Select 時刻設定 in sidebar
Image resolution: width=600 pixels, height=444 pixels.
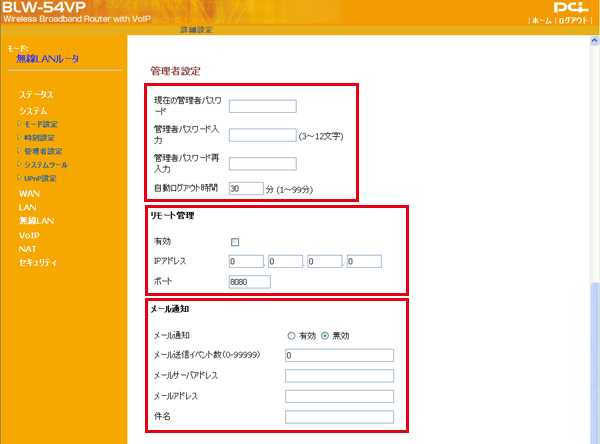tap(39, 138)
